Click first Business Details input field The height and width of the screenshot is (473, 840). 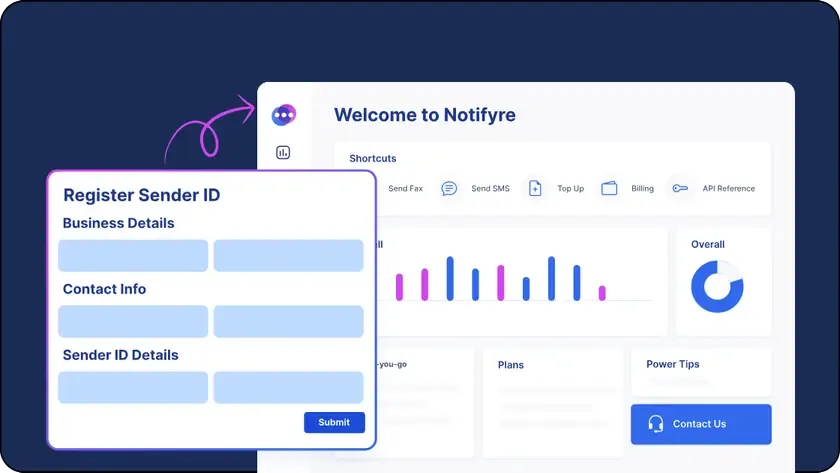click(x=133, y=256)
